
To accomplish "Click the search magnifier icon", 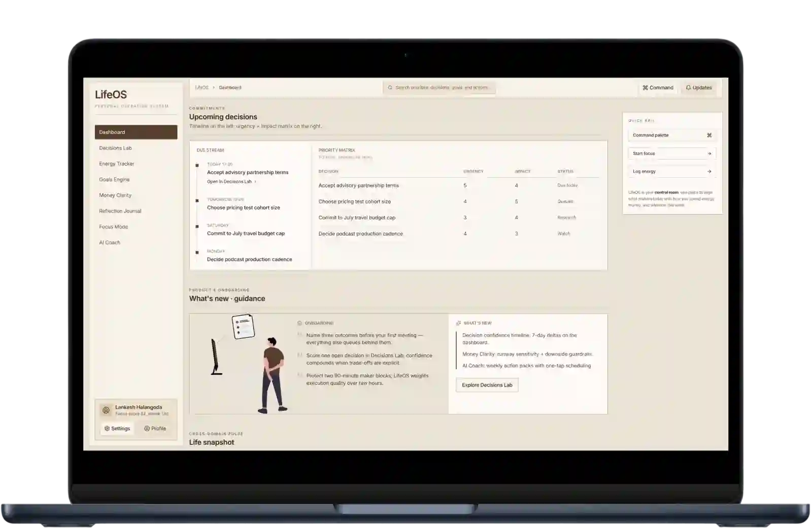I will (x=390, y=88).
